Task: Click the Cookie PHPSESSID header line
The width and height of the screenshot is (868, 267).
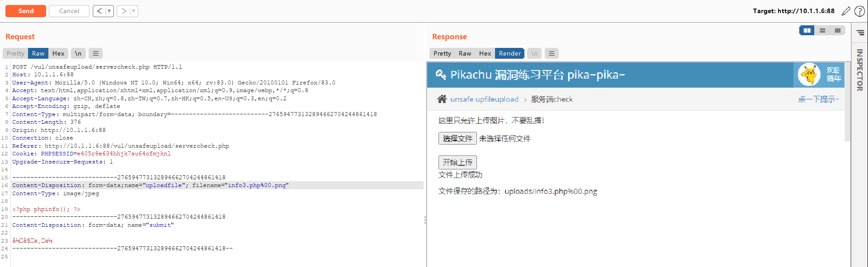Action: (x=91, y=154)
